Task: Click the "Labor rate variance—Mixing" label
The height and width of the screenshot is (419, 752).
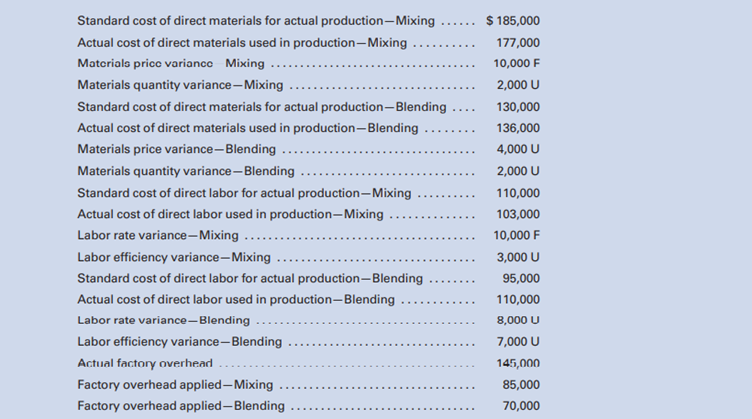Action: (158, 236)
